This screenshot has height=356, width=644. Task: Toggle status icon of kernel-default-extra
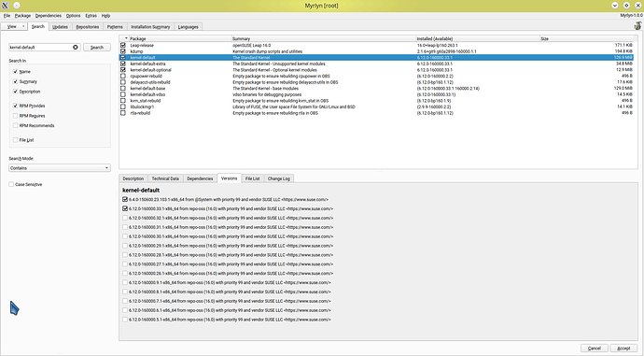pyautogui.click(x=123, y=64)
